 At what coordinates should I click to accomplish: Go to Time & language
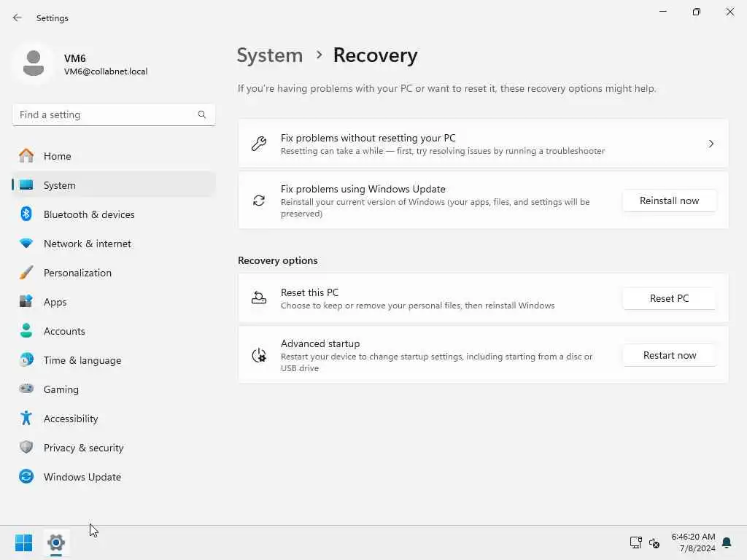[113, 359]
